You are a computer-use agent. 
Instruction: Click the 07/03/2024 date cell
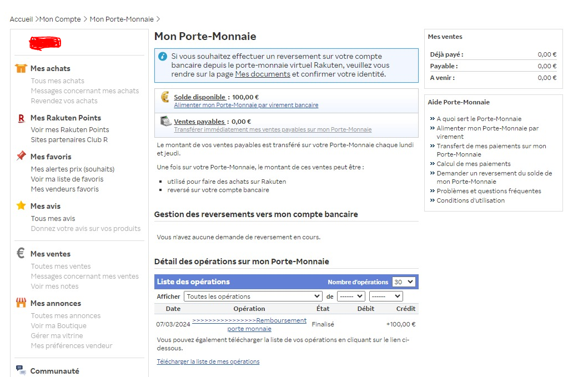click(x=173, y=324)
